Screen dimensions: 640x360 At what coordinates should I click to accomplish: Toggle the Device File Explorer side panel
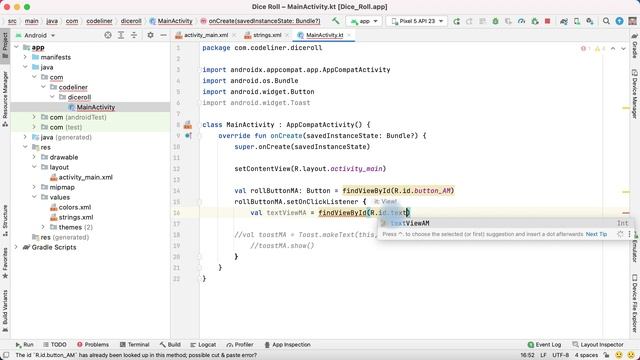tap(635, 303)
